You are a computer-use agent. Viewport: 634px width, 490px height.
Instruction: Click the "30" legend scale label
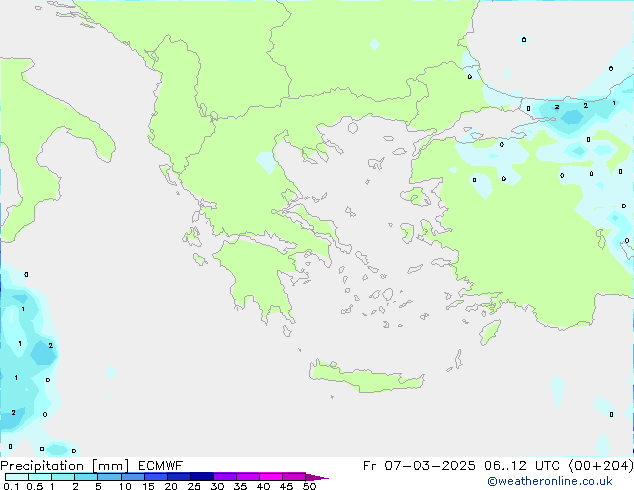[x=217, y=486]
